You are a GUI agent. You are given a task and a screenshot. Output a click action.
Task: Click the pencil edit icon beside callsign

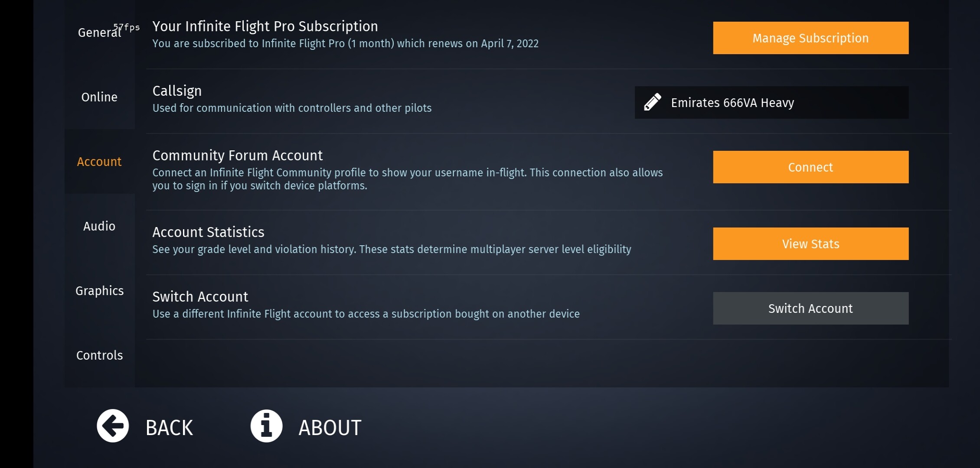[652, 102]
